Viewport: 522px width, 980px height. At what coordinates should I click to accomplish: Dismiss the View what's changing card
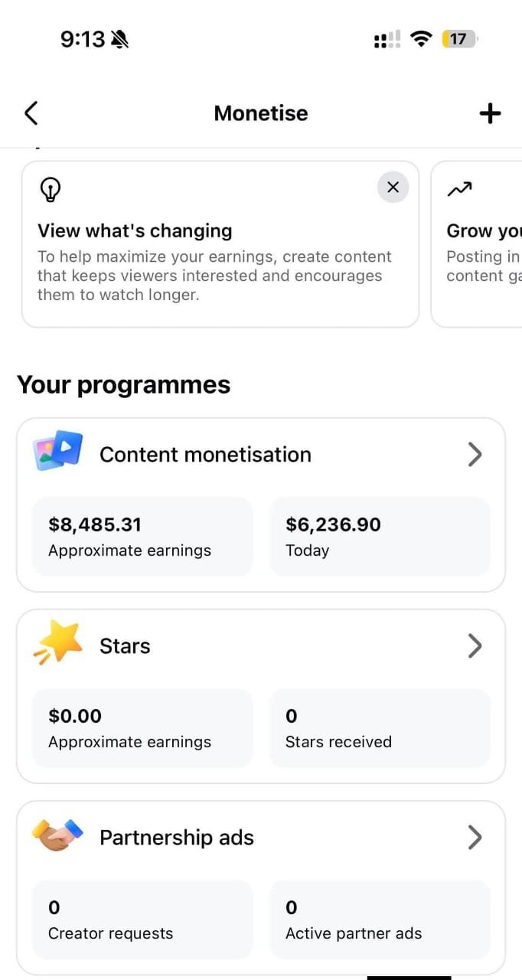pyautogui.click(x=393, y=187)
